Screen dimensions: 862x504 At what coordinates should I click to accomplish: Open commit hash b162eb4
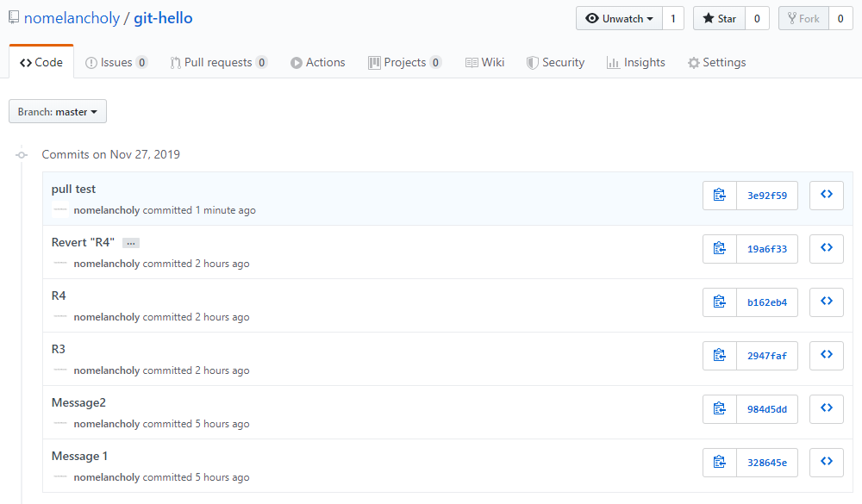(x=767, y=302)
